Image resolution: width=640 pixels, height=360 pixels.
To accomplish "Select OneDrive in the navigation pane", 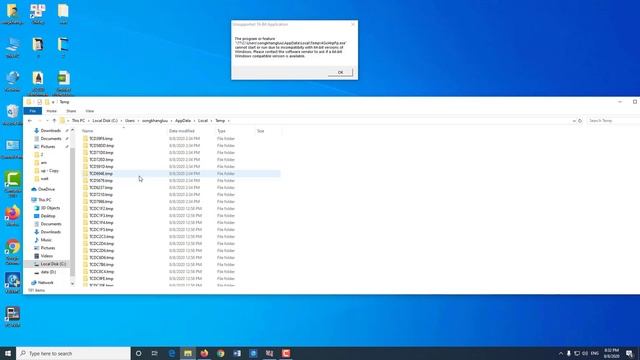I will (x=46, y=189).
